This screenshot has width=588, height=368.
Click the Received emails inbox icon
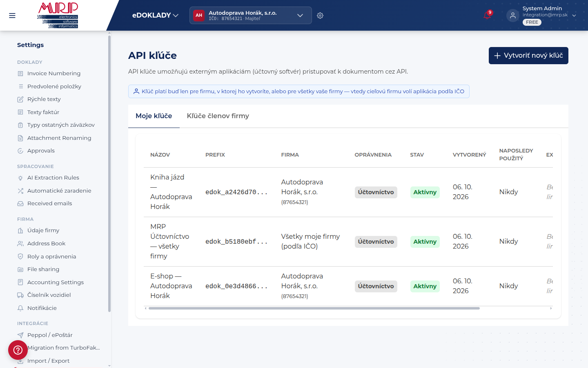(20, 204)
